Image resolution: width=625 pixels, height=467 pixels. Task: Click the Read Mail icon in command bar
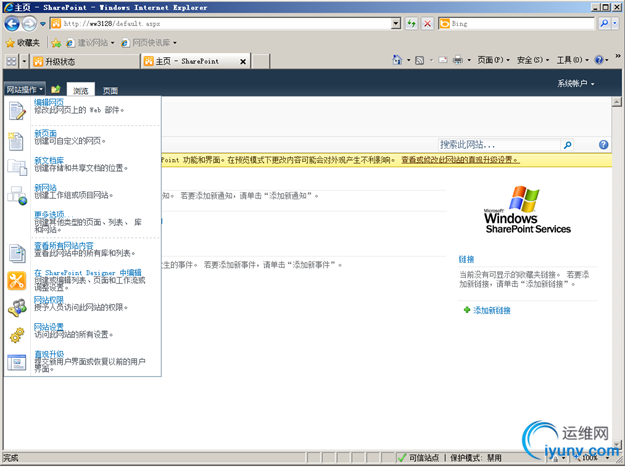[442, 60]
